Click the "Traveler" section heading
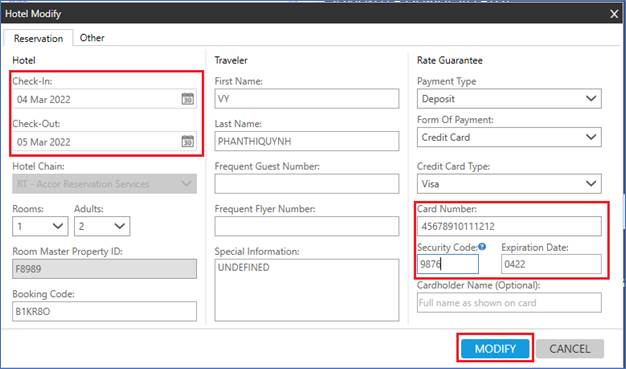This screenshot has height=369, width=626. tap(231, 60)
